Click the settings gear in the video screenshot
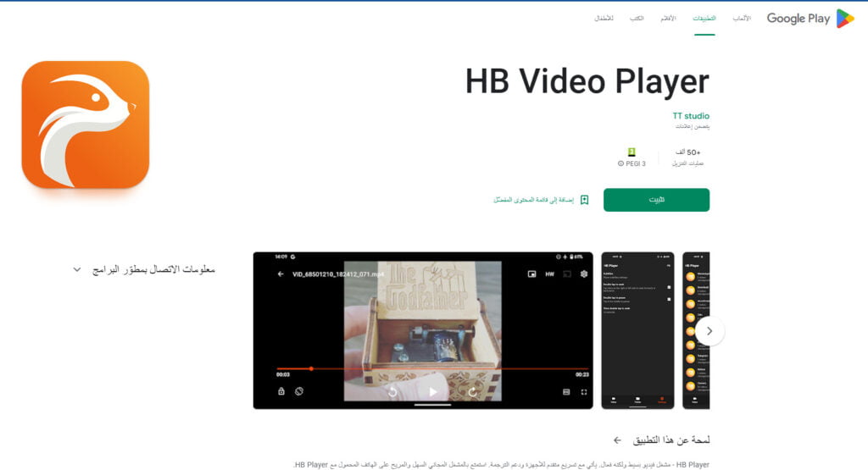This screenshot has height=470, width=868. [583, 274]
